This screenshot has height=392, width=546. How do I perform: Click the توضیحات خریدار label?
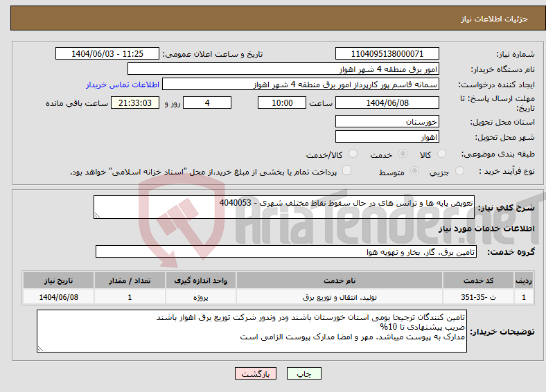502,332
